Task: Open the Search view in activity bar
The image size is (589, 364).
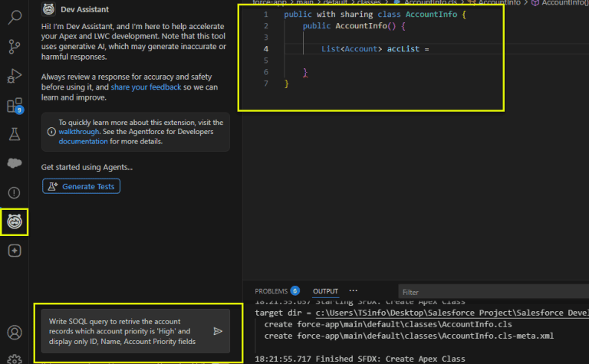Action: [15, 18]
